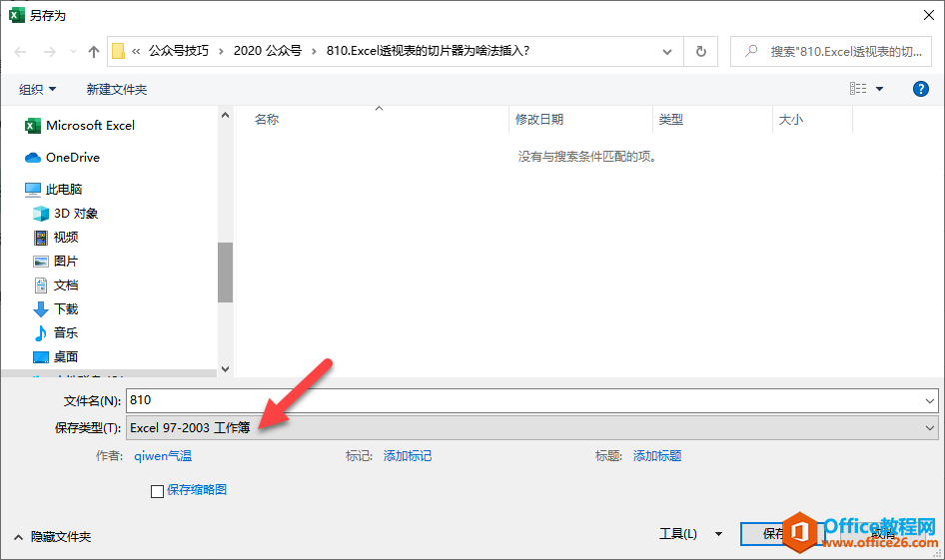945x560 pixels.
Task: Click the Forward navigation arrow
Action: click(49, 52)
